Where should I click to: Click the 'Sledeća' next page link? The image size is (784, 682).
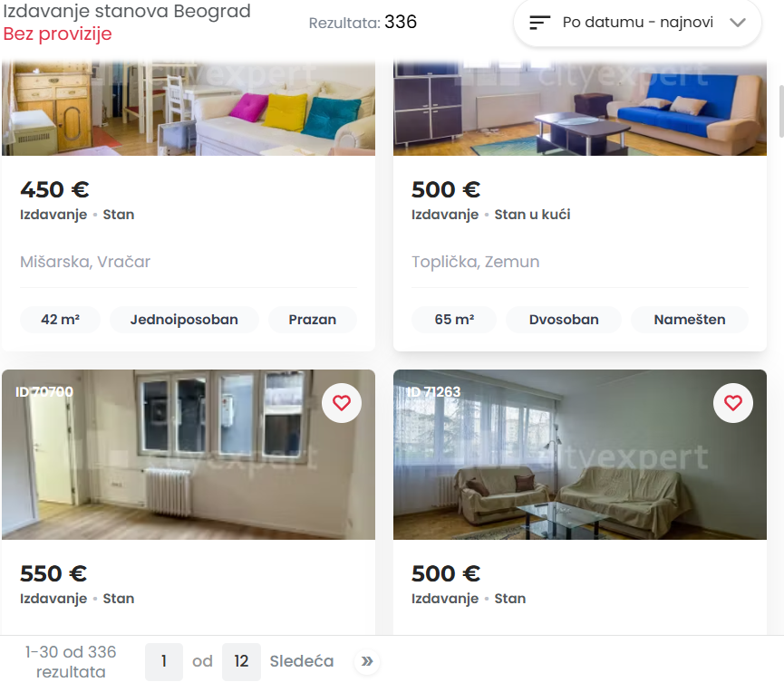click(302, 661)
